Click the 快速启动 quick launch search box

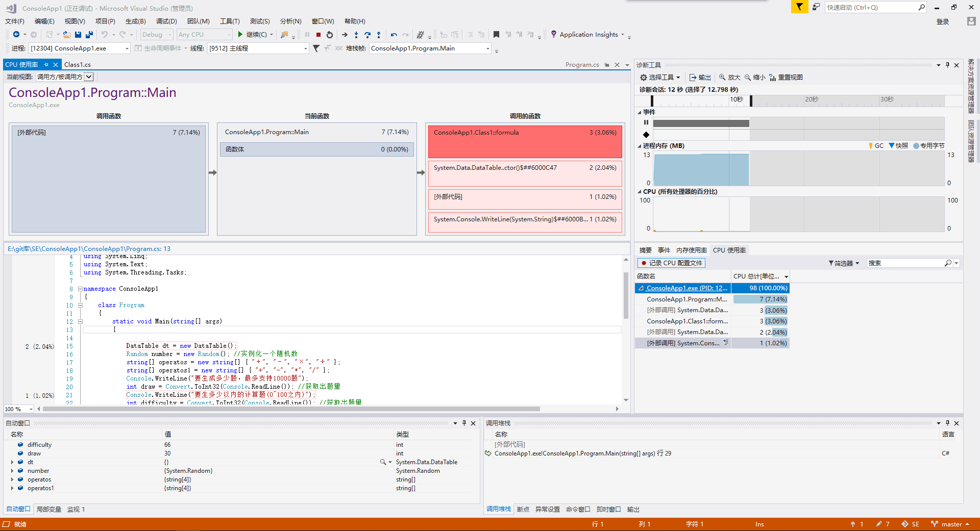pos(870,7)
